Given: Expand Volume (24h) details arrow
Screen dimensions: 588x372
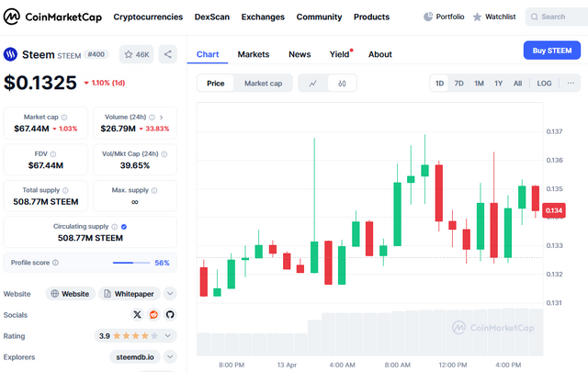Looking at the screenshot, I should [162, 118].
